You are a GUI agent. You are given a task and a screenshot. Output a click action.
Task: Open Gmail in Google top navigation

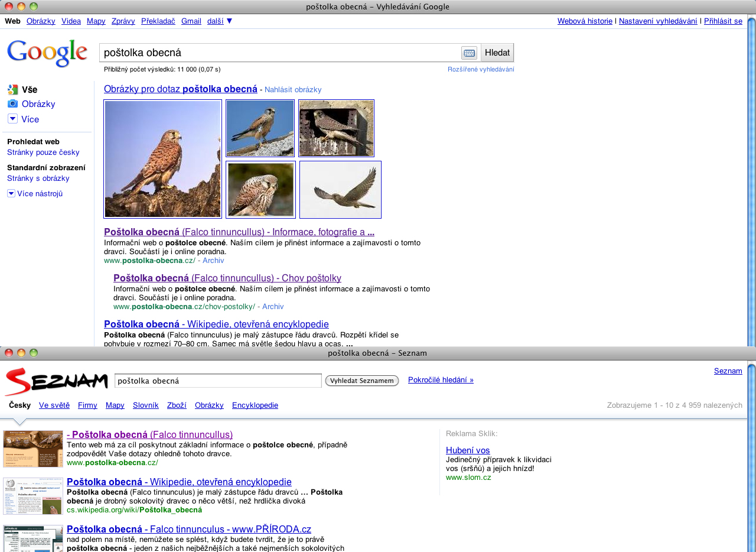(191, 21)
